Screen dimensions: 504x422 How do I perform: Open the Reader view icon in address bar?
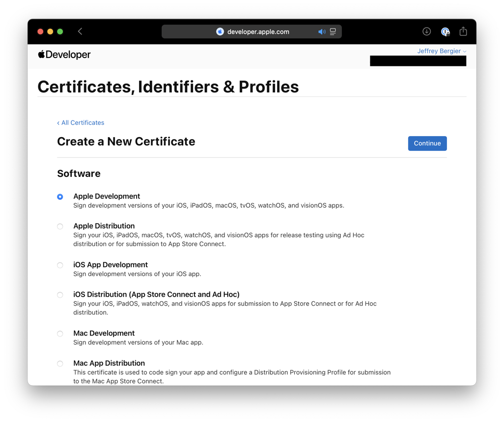tap(333, 31)
